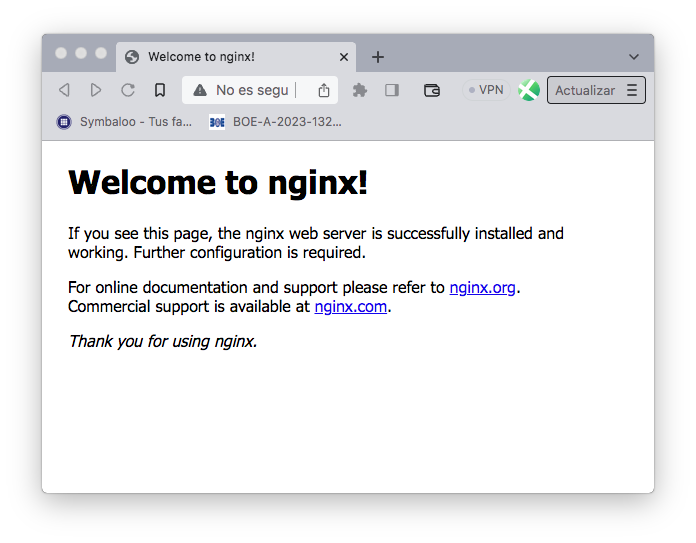Open a new tab with plus button

pyautogui.click(x=378, y=57)
